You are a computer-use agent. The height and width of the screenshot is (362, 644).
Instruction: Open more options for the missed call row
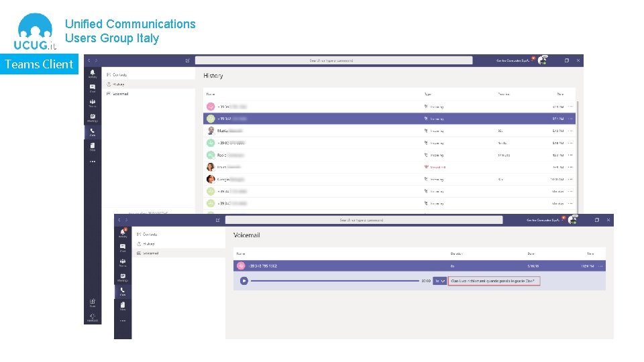pos(570,167)
